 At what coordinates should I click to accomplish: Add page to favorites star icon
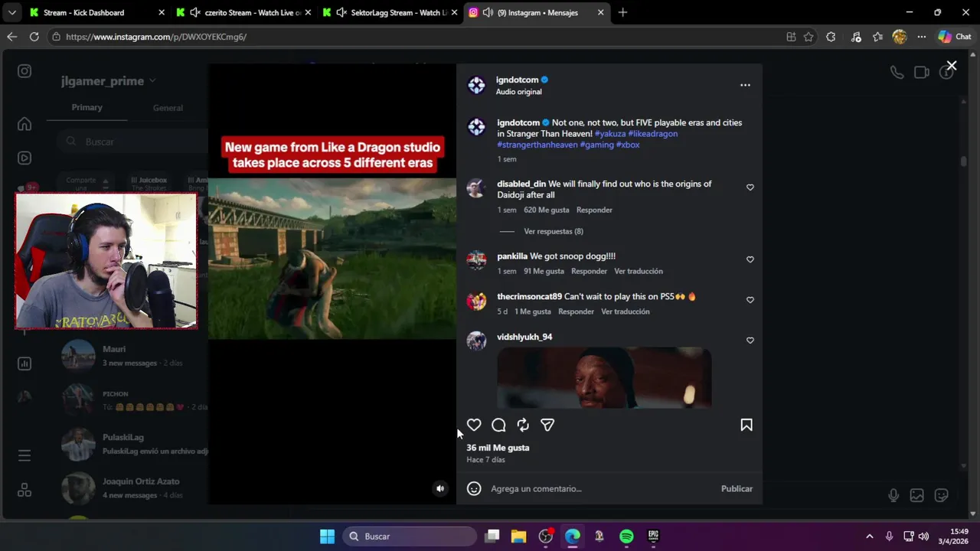(808, 36)
